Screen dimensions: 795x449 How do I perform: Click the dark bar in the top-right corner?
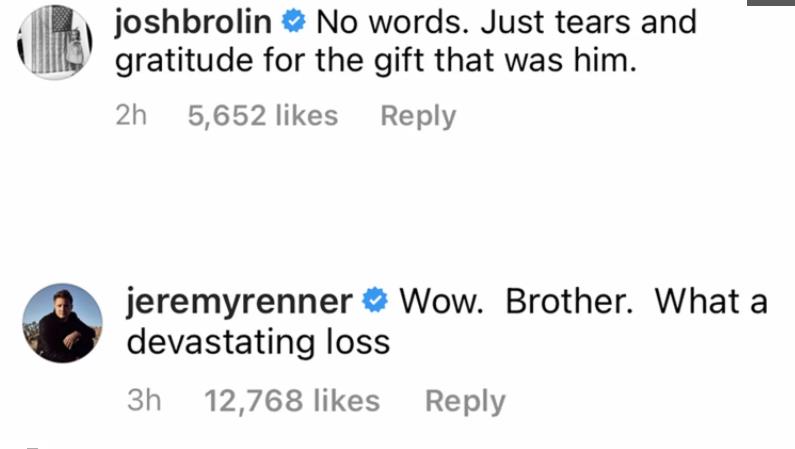click(771, 3)
